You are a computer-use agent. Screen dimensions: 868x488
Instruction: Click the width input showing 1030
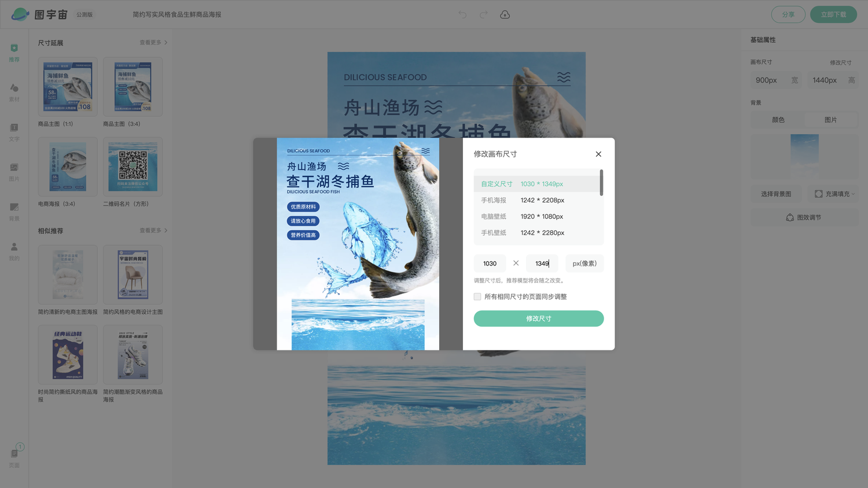point(490,264)
